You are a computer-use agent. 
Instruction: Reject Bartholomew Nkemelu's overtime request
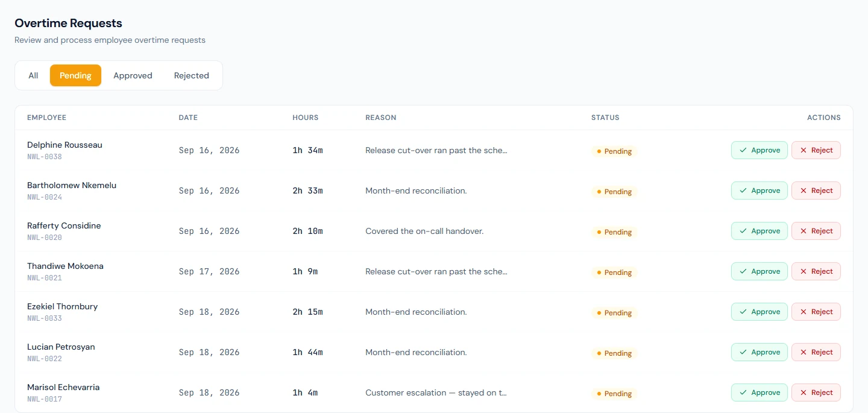coord(816,191)
